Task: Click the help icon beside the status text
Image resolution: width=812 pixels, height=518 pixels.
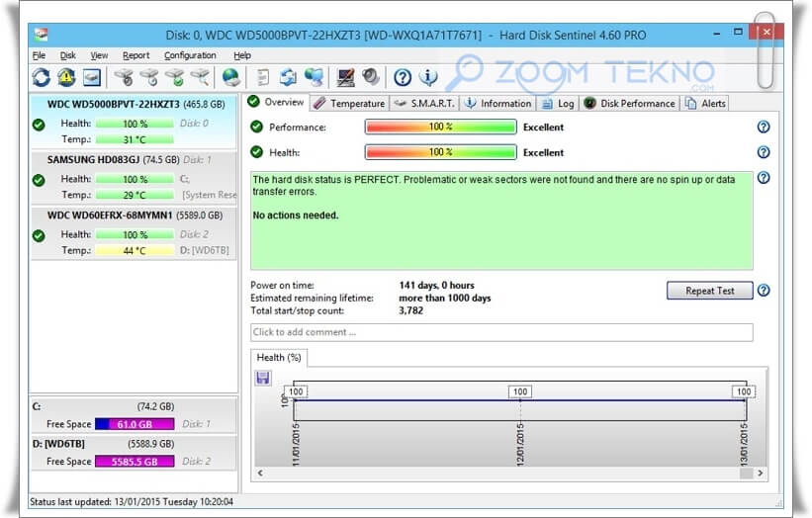Action: 764,178
